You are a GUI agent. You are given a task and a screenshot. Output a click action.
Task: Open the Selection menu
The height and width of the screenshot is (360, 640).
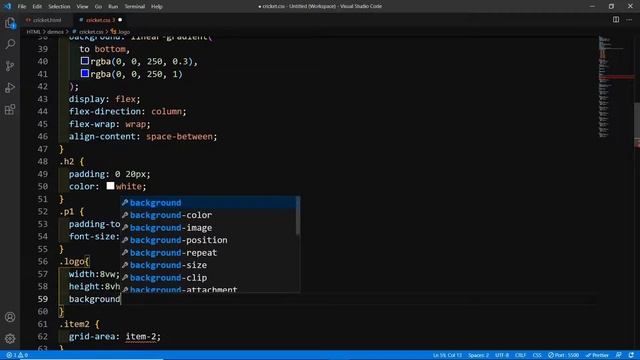pos(59,7)
